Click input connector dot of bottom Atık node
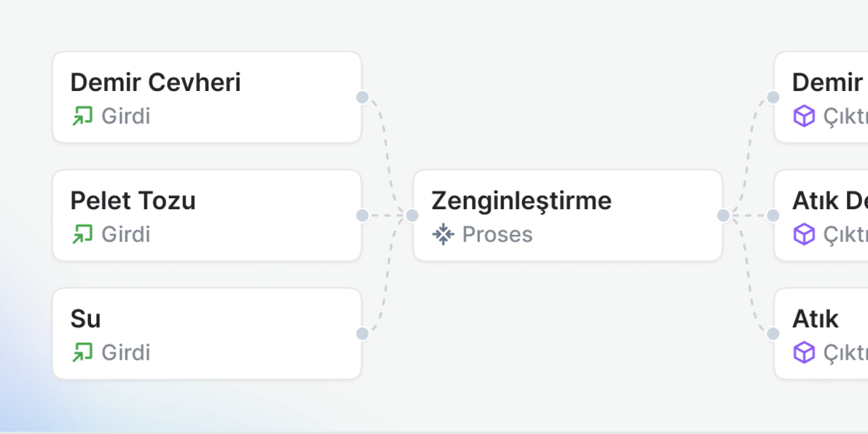 (x=773, y=333)
